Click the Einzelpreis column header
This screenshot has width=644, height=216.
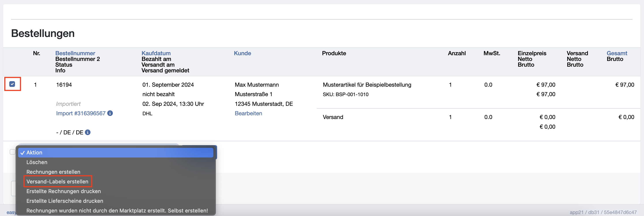point(532,53)
